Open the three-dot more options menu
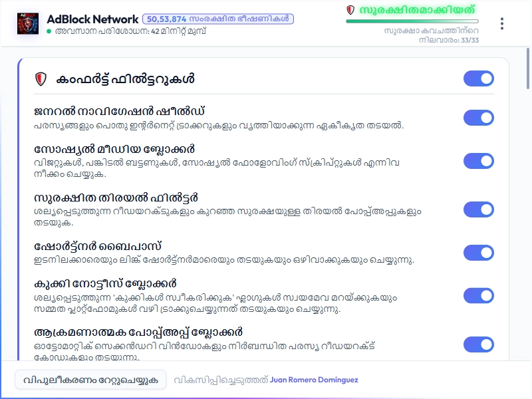Viewport: 532px width, 399px height. point(502,24)
